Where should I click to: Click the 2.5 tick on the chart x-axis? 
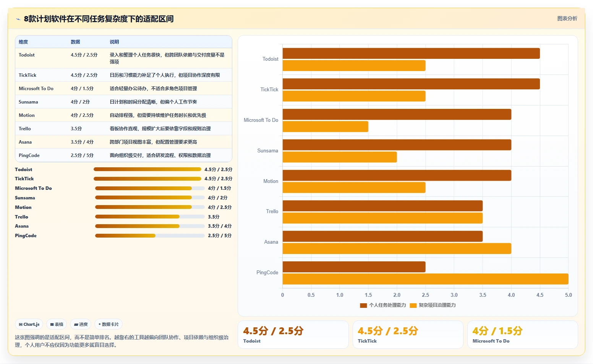pyautogui.click(x=425, y=295)
